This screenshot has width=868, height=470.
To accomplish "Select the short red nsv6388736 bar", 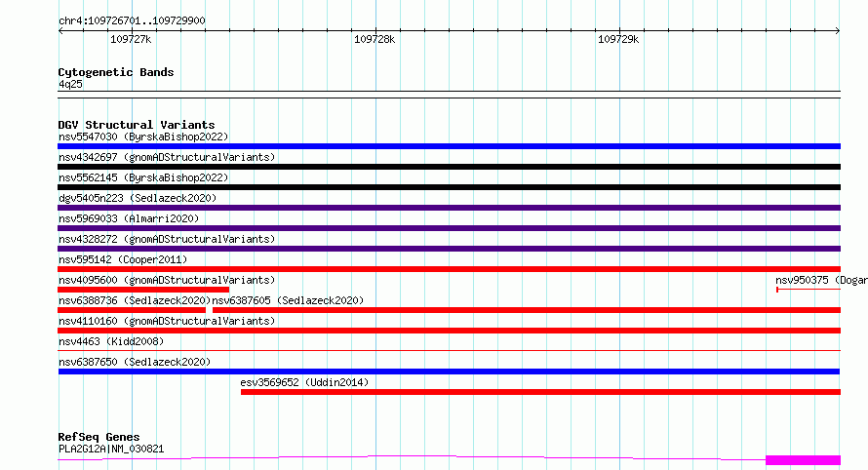I will pos(132,310).
